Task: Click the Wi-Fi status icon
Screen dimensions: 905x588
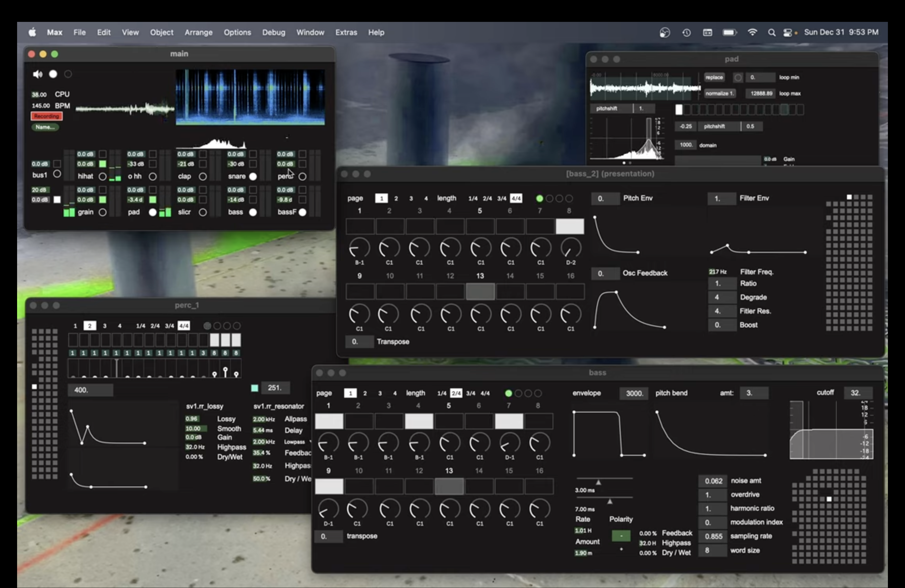Action: [752, 33]
